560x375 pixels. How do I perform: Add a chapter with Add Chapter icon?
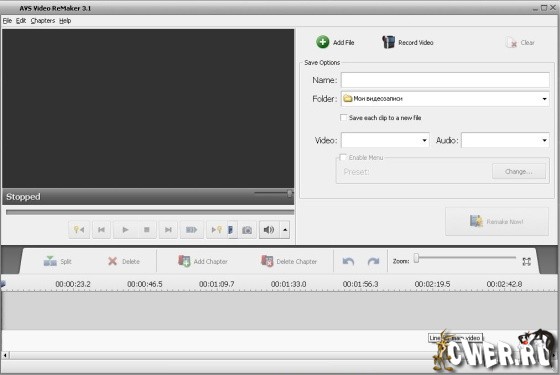click(x=184, y=261)
